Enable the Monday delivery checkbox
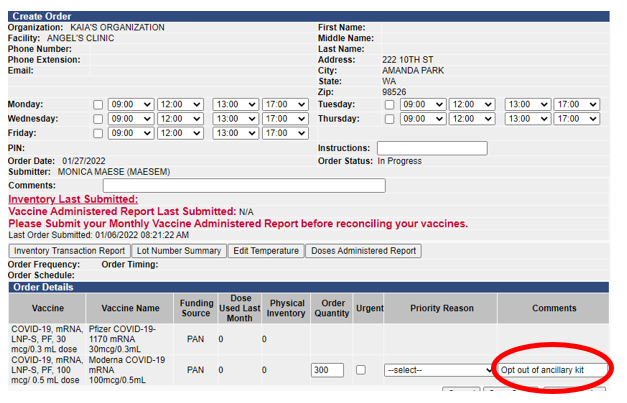The width and height of the screenshot is (627, 403). (98, 105)
